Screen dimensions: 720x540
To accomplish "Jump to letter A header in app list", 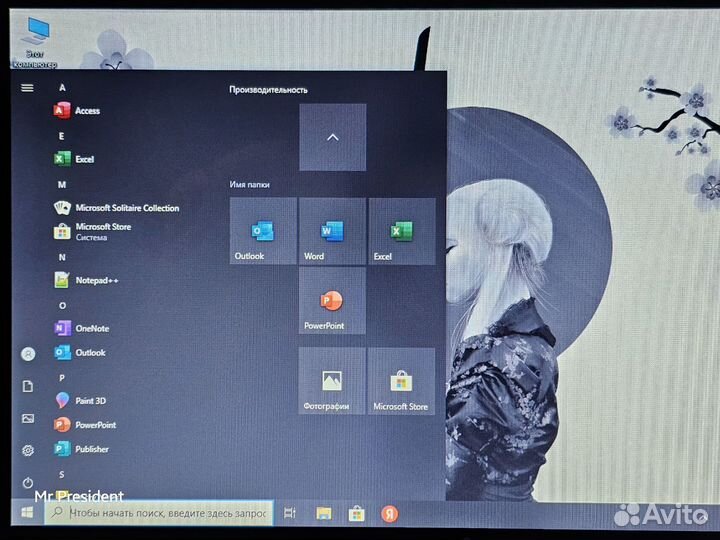I will pos(62,87).
